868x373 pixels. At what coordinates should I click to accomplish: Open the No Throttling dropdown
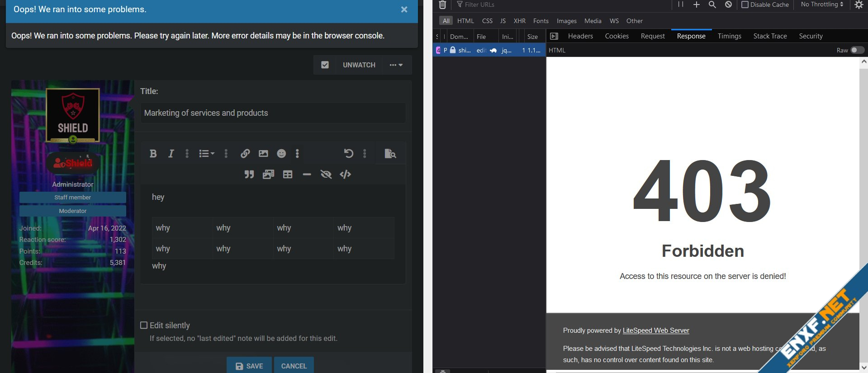822,5
